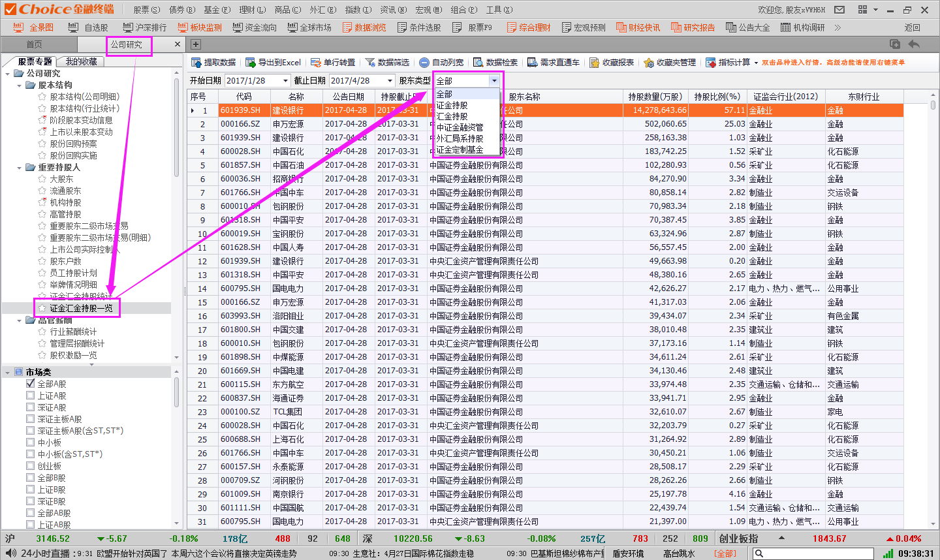The height and width of the screenshot is (560, 940).
Task: Click the 提取数据 extract data icon
Action: click(196, 63)
